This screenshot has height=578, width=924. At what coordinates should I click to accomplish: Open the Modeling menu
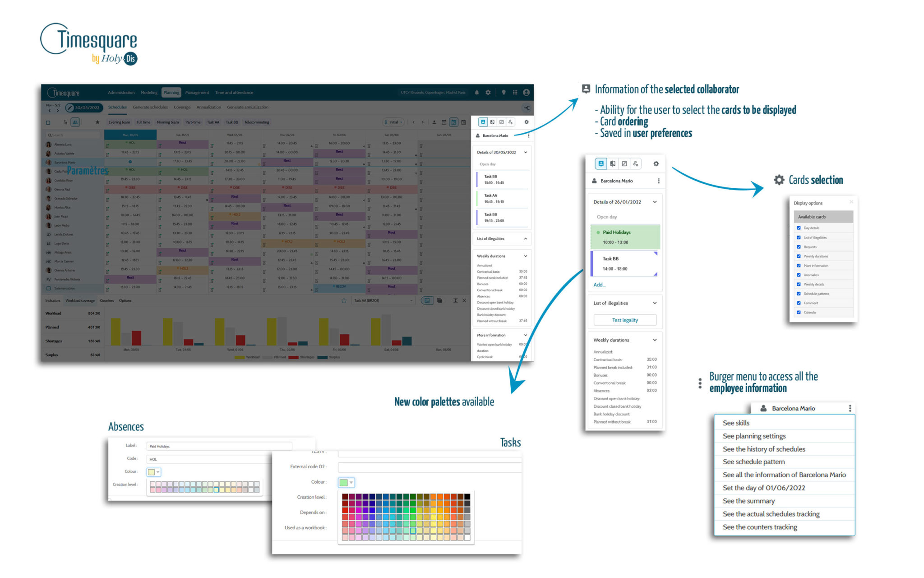pos(149,93)
